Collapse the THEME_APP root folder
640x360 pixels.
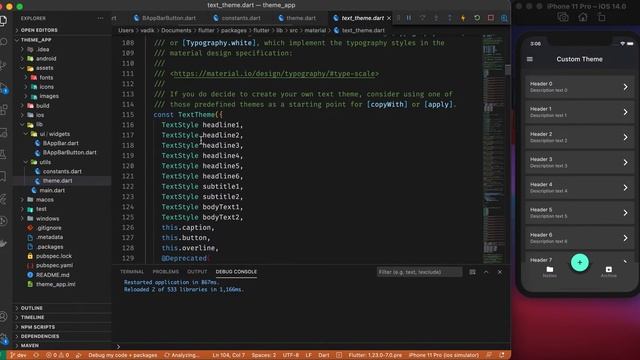click(36, 40)
